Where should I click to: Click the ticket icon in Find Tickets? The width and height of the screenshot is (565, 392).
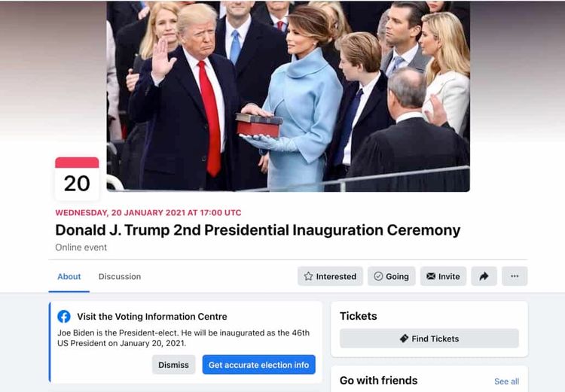tap(404, 339)
